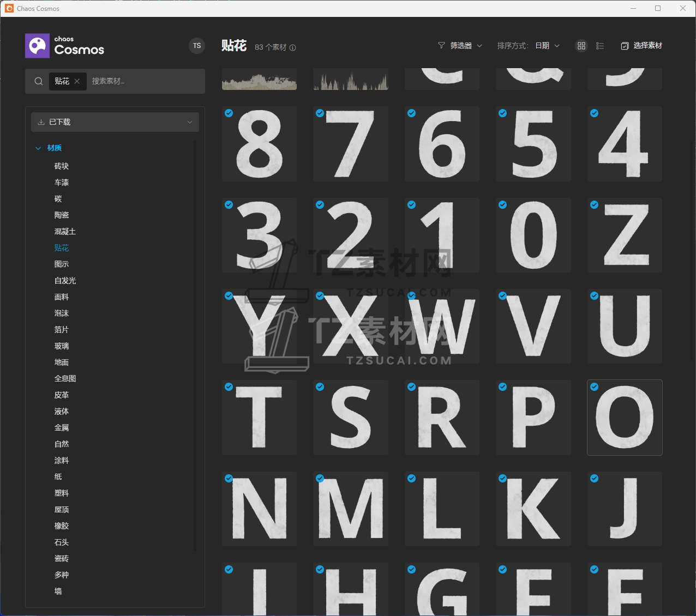Select the 塑料 category
696x616 pixels.
point(62,493)
